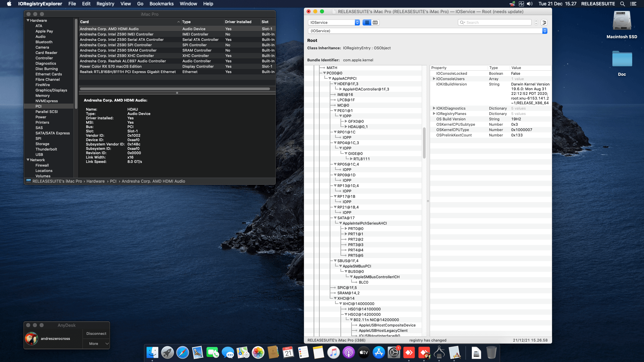The image size is (644, 362).
Task: Open Podcasts from the Dock
Action: tap(348, 353)
